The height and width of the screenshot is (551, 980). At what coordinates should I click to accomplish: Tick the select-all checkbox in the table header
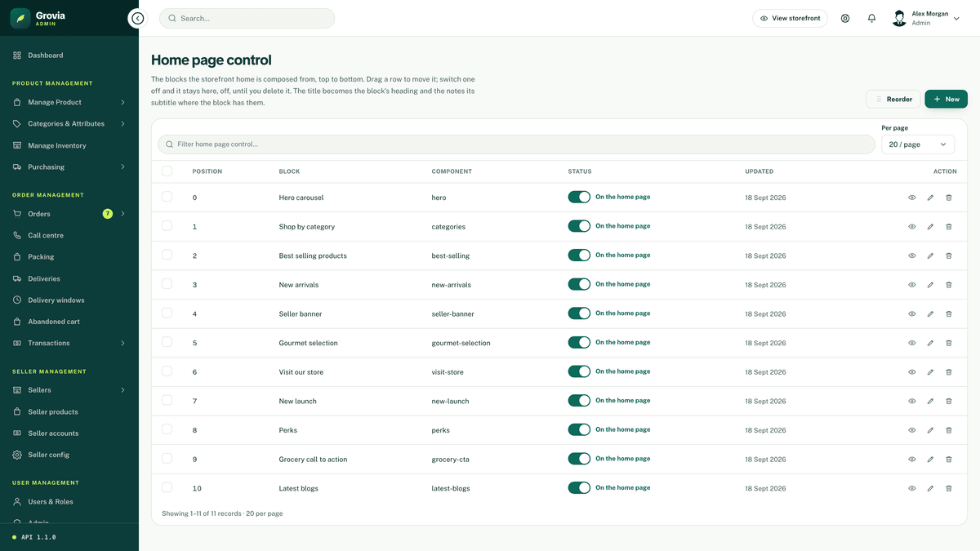(x=167, y=171)
